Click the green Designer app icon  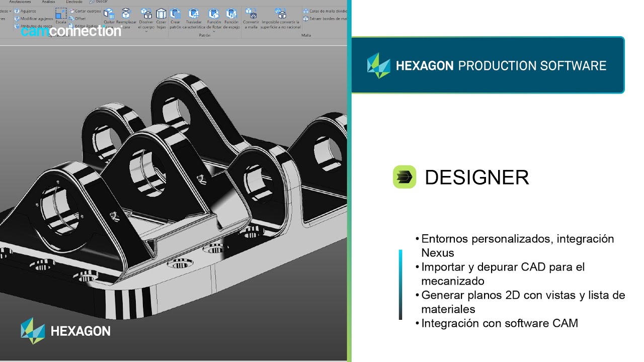click(405, 177)
